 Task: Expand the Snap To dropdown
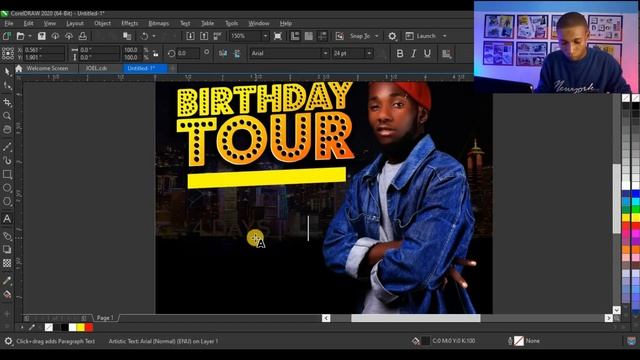click(376, 36)
